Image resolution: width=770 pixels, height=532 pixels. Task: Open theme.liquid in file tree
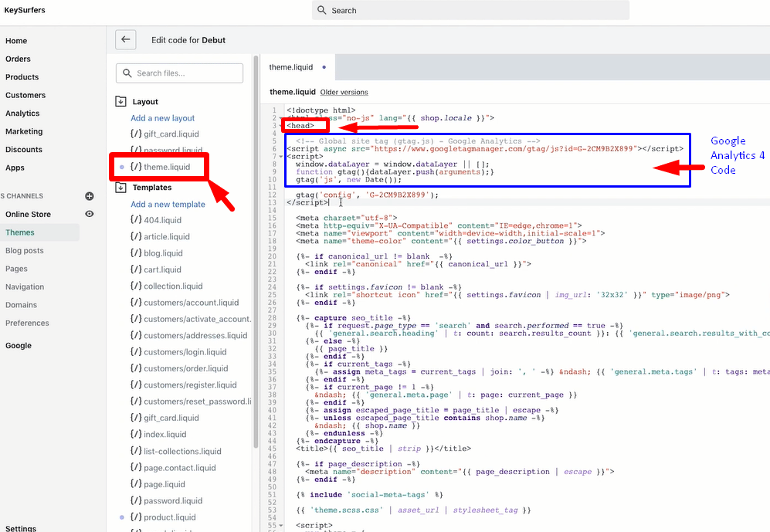[167, 167]
